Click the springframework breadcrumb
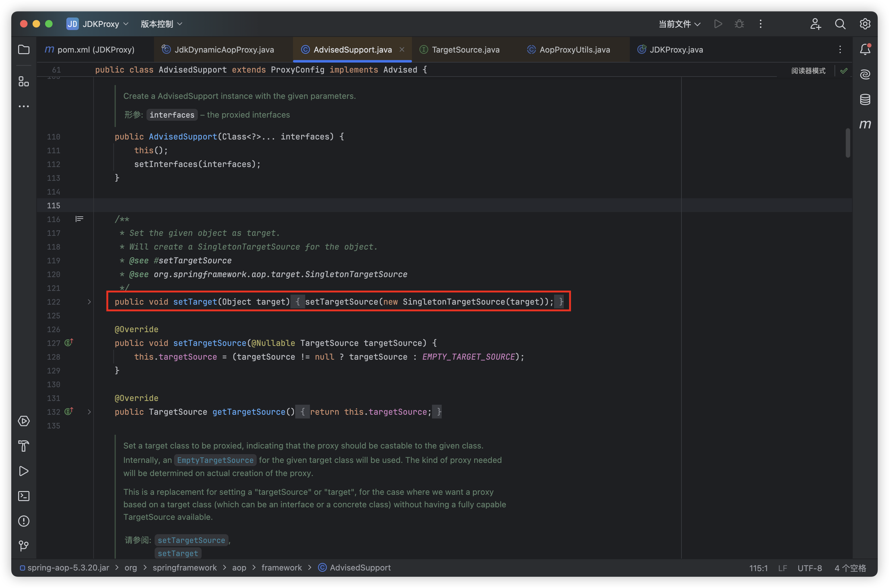The height and width of the screenshot is (588, 889). (x=185, y=568)
